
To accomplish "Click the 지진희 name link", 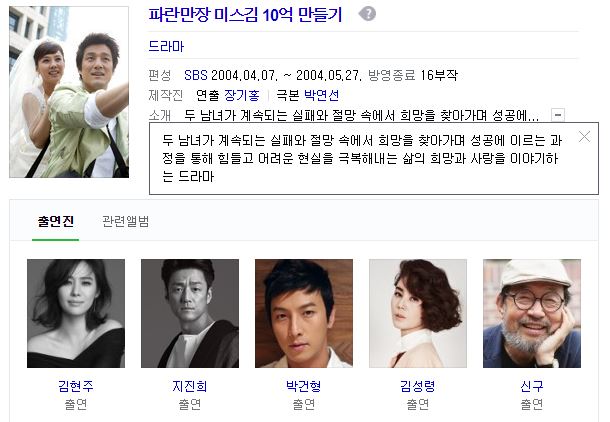I will tap(190, 386).
